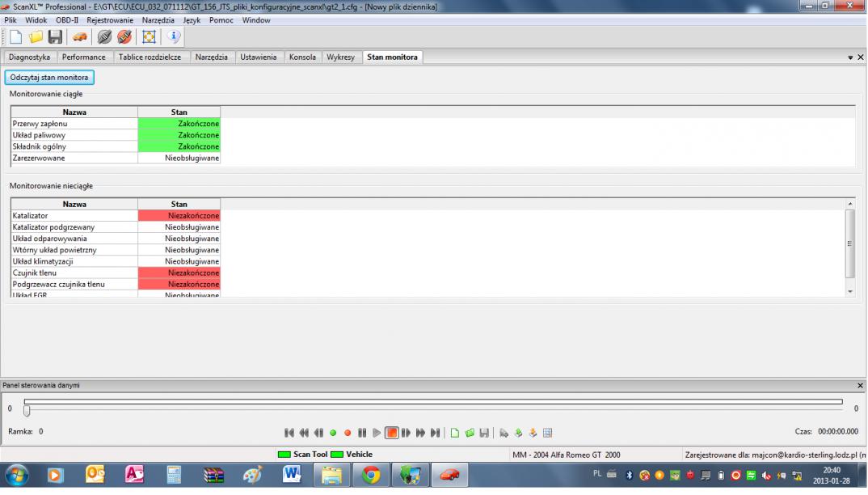Click the scroll down arrow of the nieciągłe table
The image size is (868, 495).
pos(850,291)
